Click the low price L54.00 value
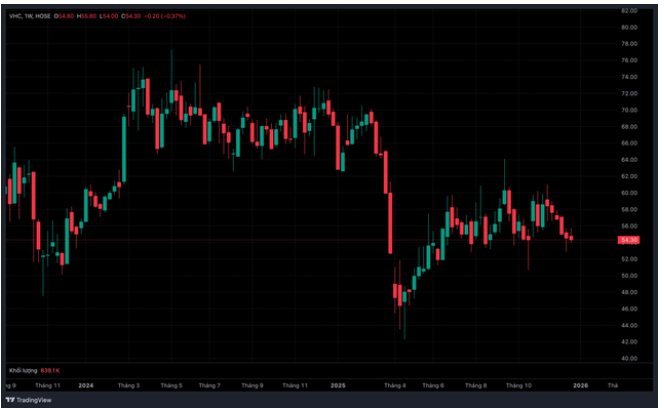 109,16
